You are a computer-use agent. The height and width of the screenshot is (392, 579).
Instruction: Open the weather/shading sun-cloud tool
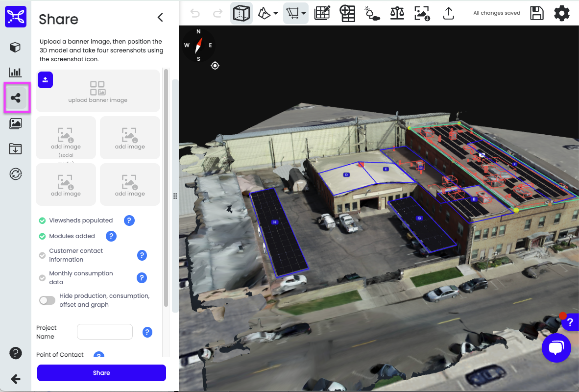point(372,13)
